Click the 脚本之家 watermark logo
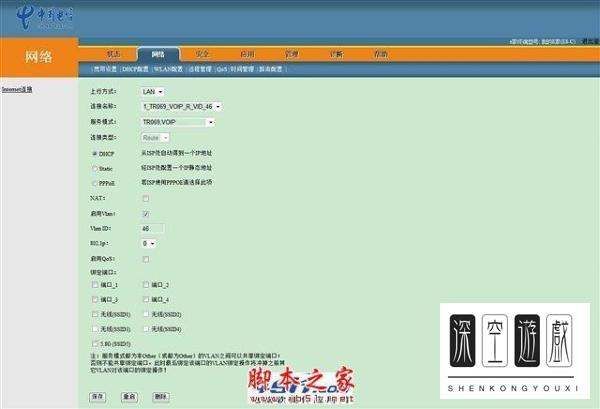The image size is (600, 409). (302, 385)
